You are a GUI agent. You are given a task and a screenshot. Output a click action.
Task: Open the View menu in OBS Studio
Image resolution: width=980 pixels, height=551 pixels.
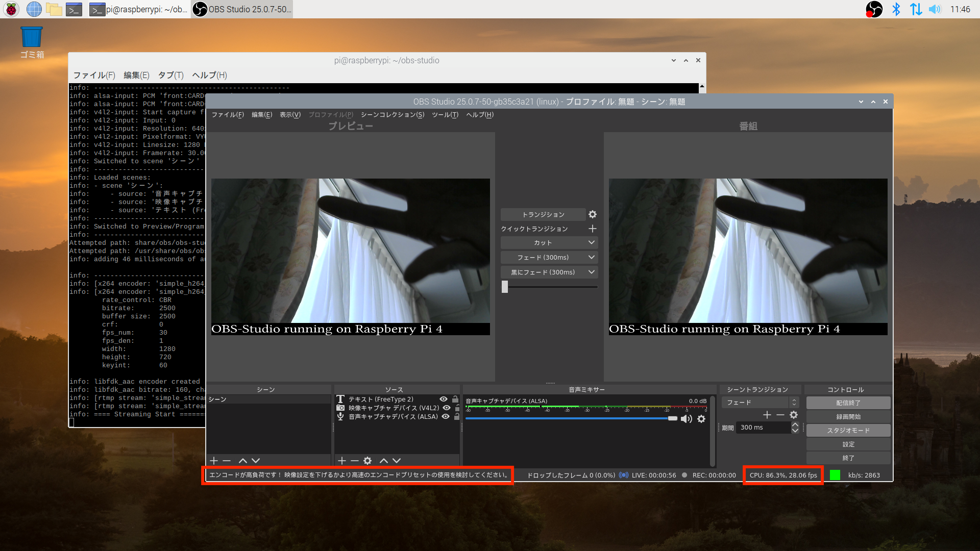[x=290, y=115]
